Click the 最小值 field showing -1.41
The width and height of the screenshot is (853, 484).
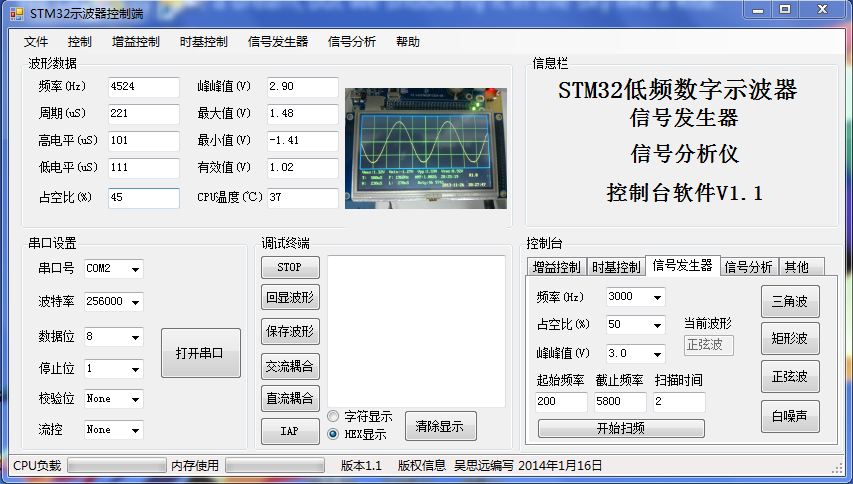(x=302, y=141)
